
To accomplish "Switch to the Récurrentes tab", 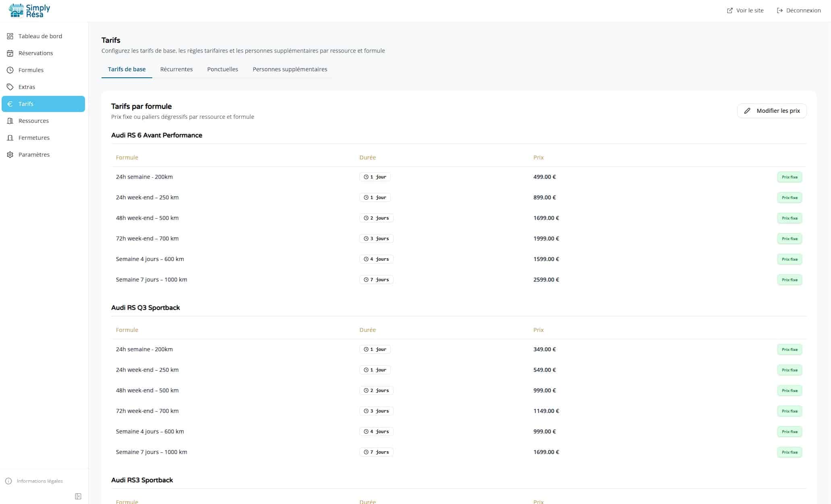I will [176, 69].
